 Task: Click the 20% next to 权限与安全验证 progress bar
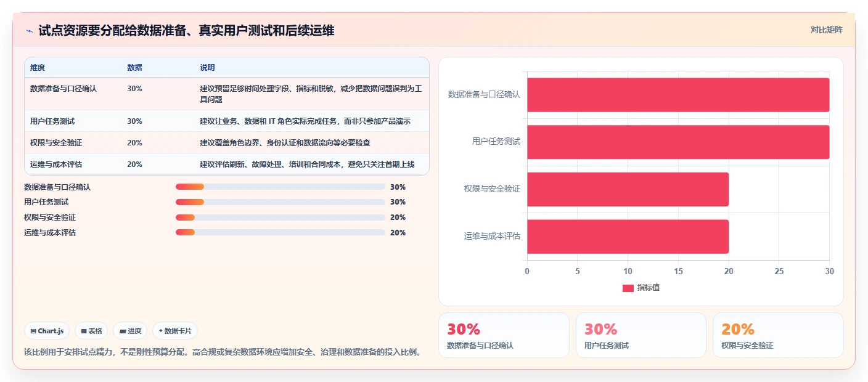398,217
